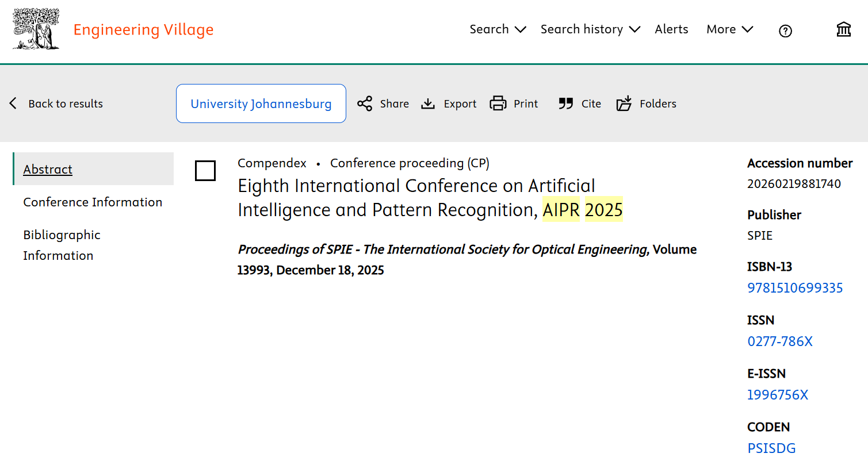Select the Bibliographic Information tab

coord(62,245)
